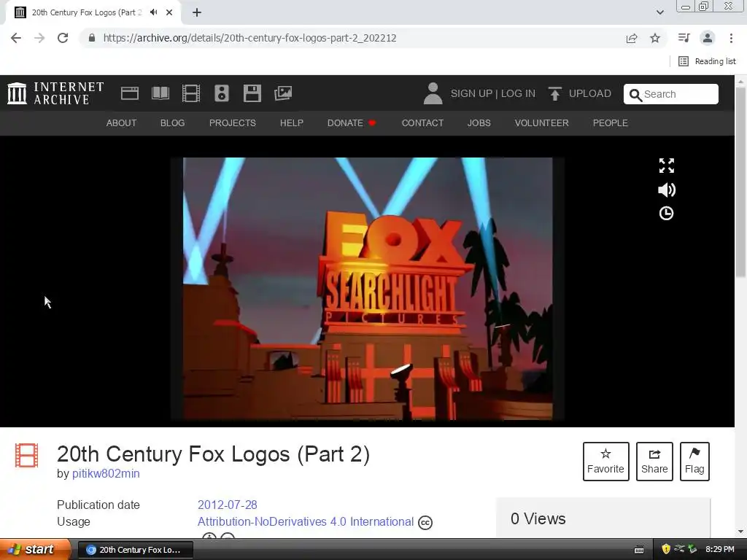Image resolution: width=747 pixels, height=560 pixels.
Task: Click the on-screen keyboard tray icon
Action: pos(639,550)
